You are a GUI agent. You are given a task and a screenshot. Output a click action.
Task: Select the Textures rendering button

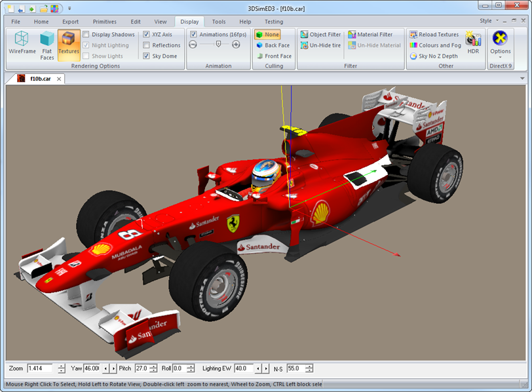pyautogui.click(x=69, y=45)
